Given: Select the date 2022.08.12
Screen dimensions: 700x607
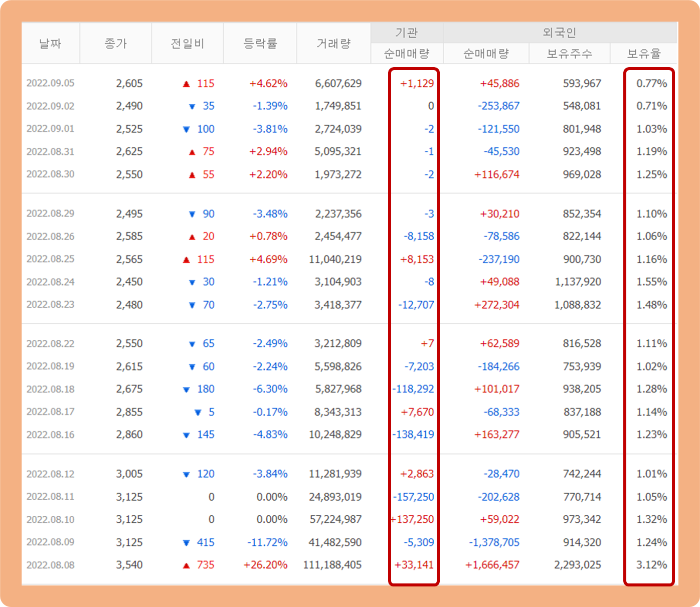Looking at the screenshot, I should tap(50, 474).
